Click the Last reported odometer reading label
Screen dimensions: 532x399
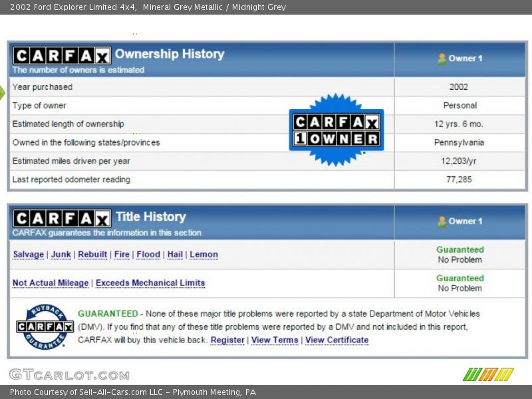71,180
